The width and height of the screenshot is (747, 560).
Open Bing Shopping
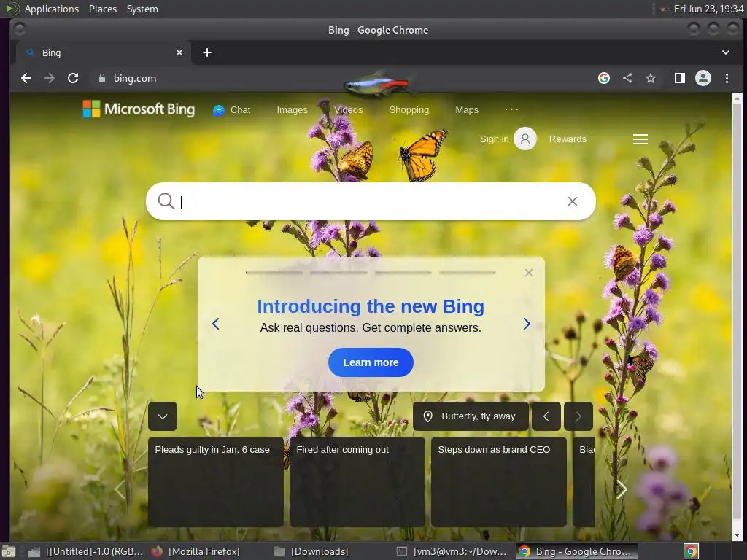coord(409,110)
